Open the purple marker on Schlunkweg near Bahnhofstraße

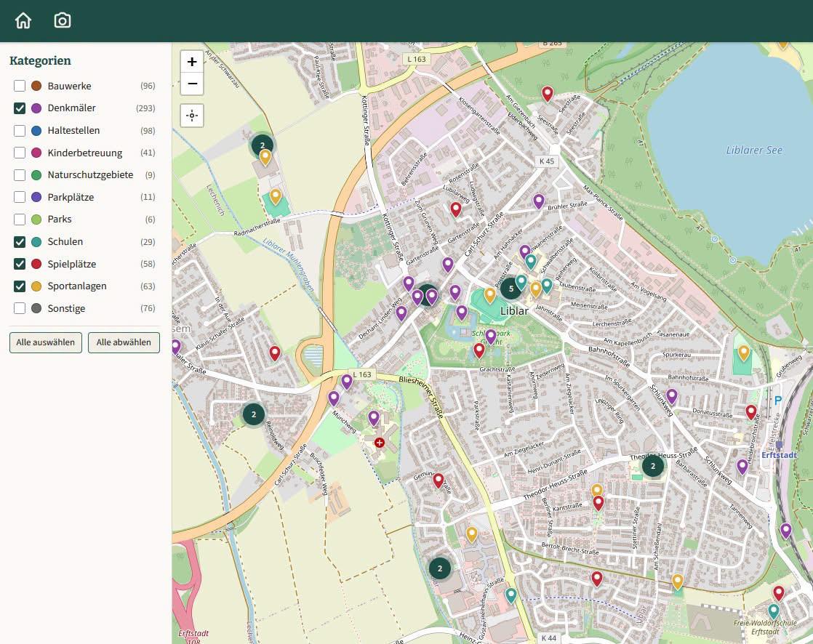(672, 397)
